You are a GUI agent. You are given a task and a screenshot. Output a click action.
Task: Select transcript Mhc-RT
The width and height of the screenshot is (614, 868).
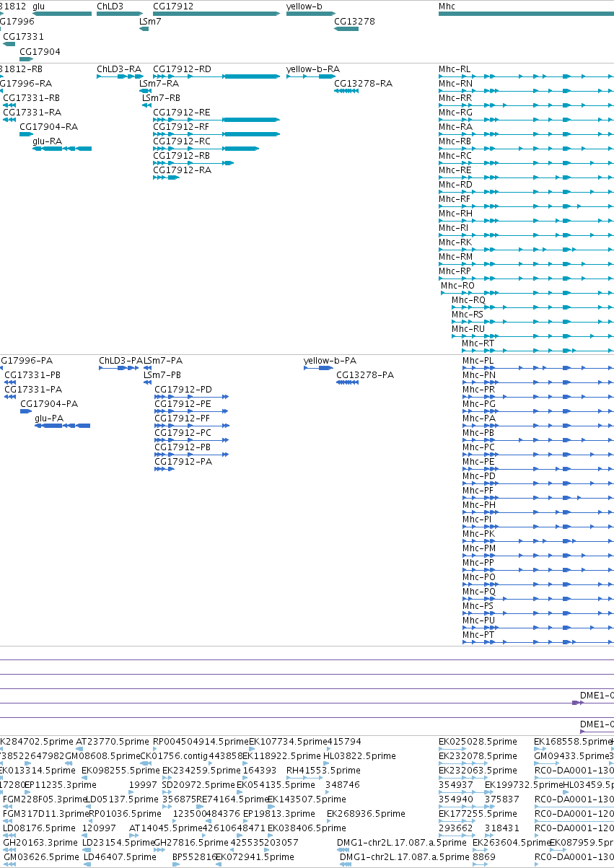tap(478, 343)
